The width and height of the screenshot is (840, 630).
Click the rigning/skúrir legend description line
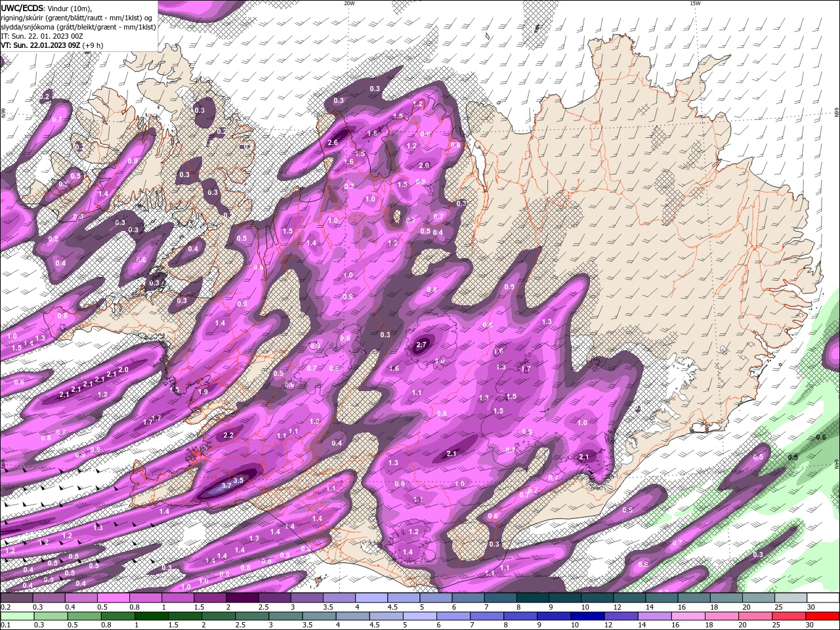(x=77, y=18)
